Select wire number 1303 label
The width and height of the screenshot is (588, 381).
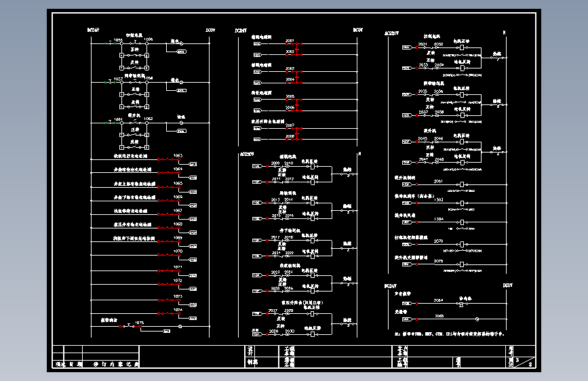(x=438, y=199)
